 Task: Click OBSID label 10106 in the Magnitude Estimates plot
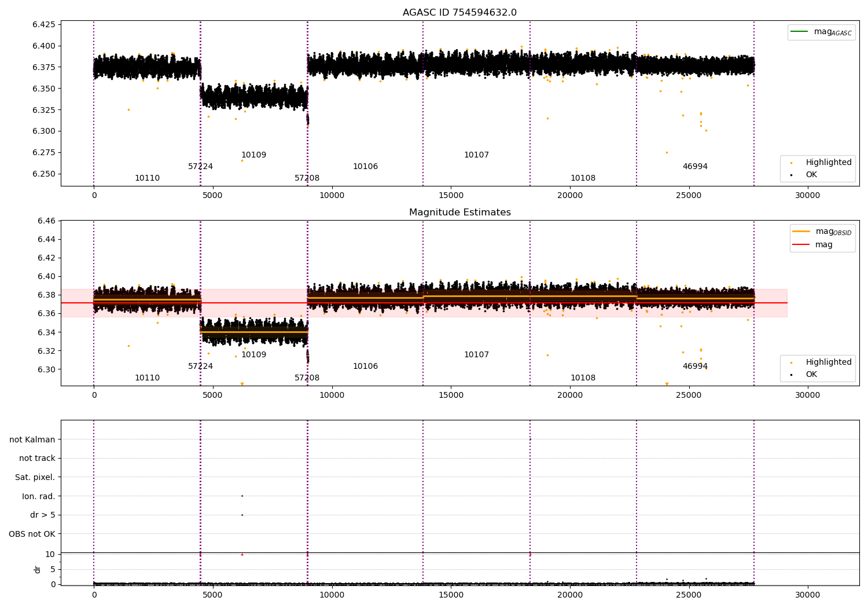(365, 367)
